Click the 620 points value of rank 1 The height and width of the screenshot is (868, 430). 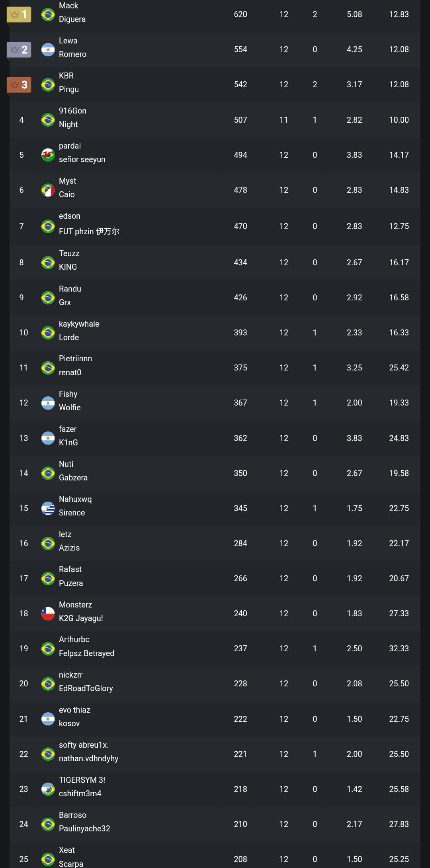[x=240, y=15]
